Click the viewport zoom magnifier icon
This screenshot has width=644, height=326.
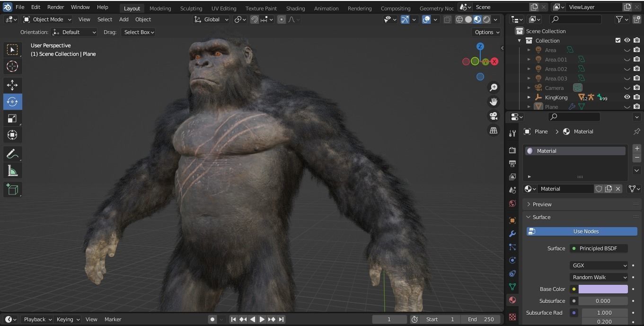pyautogui.click(x=494, y=88)
